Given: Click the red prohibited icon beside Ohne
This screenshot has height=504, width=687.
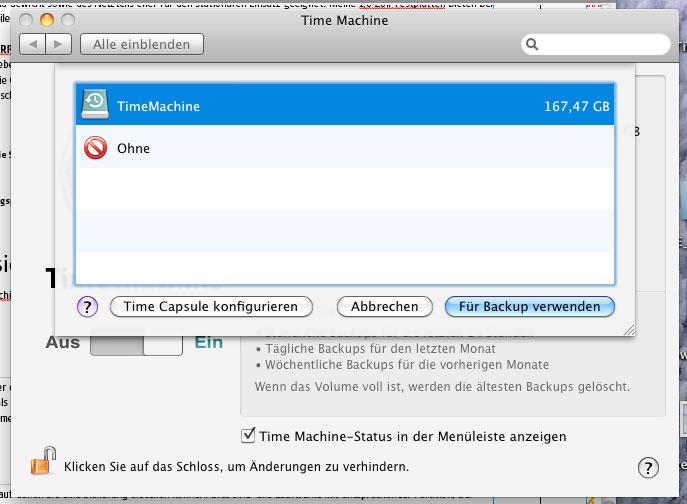Looking at the screenshot, I should click(95, 148).
